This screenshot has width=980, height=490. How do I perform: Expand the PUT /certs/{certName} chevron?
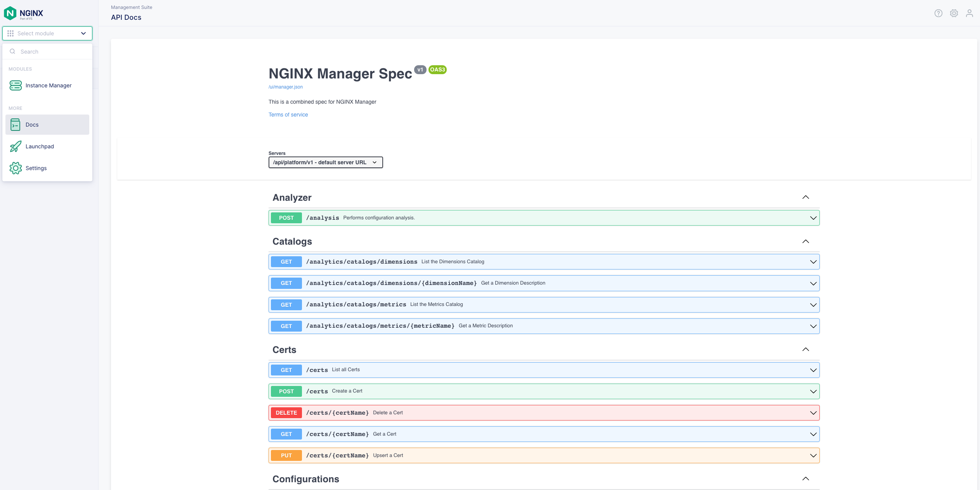click(x=813, y=455)
